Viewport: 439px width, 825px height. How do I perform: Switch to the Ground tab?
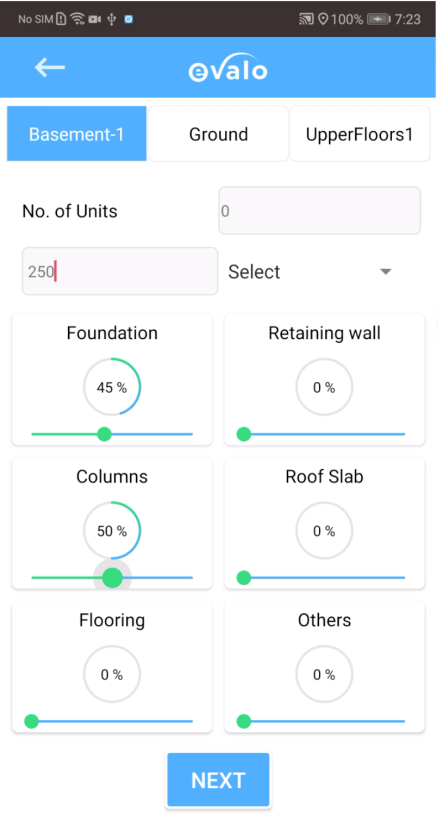218,134
